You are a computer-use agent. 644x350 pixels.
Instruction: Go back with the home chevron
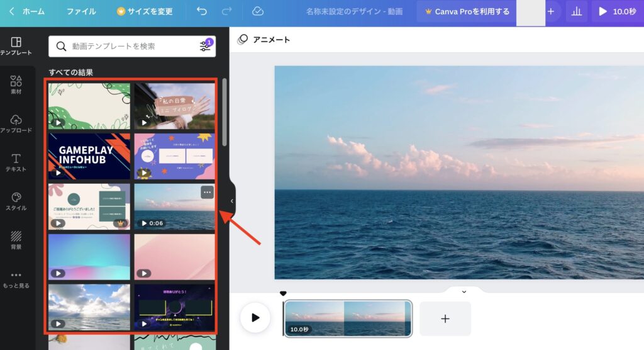pyautogui.click(x=11, y=11)
